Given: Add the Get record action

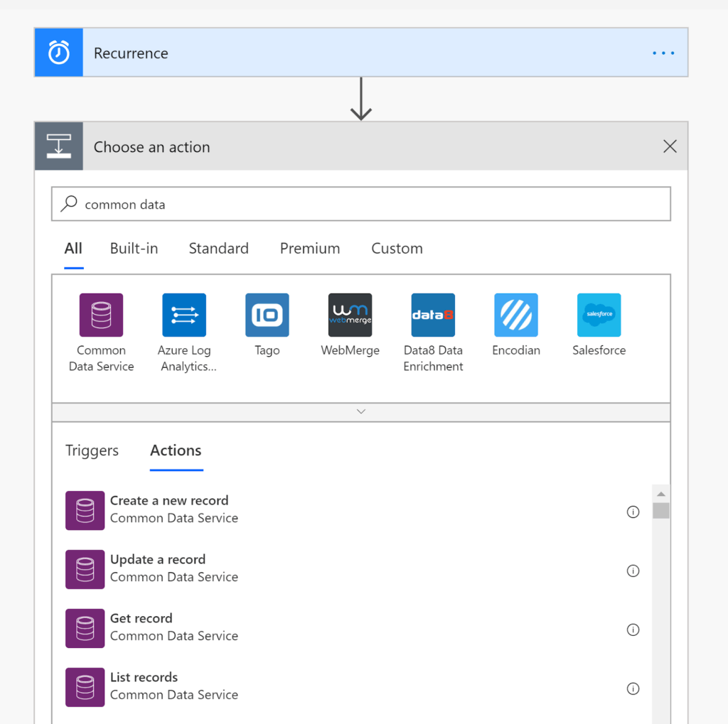Looking at the screenshot, I should coord(141,618).
